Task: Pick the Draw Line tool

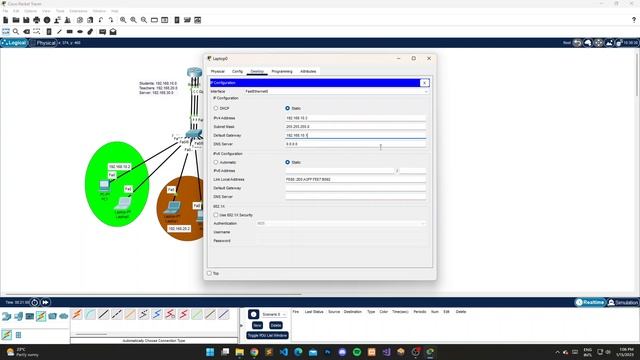Action: tap(59, 31)
